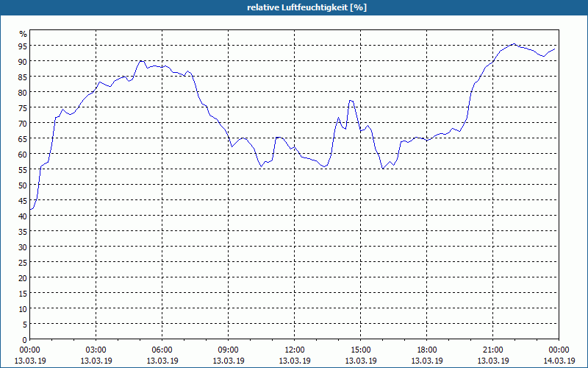
Task: Click the y-axis label '20'
Action: (x=23, y=278)
